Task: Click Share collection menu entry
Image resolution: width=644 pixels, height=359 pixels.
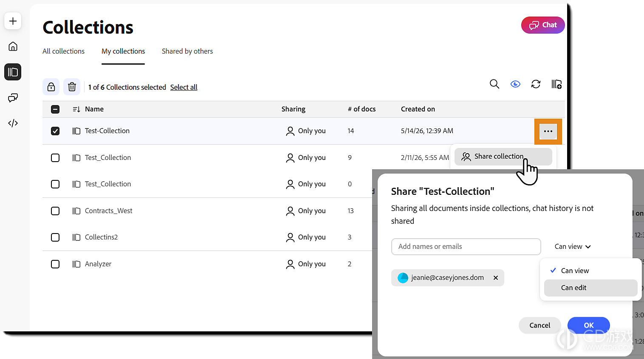Action: pos(503,157)
